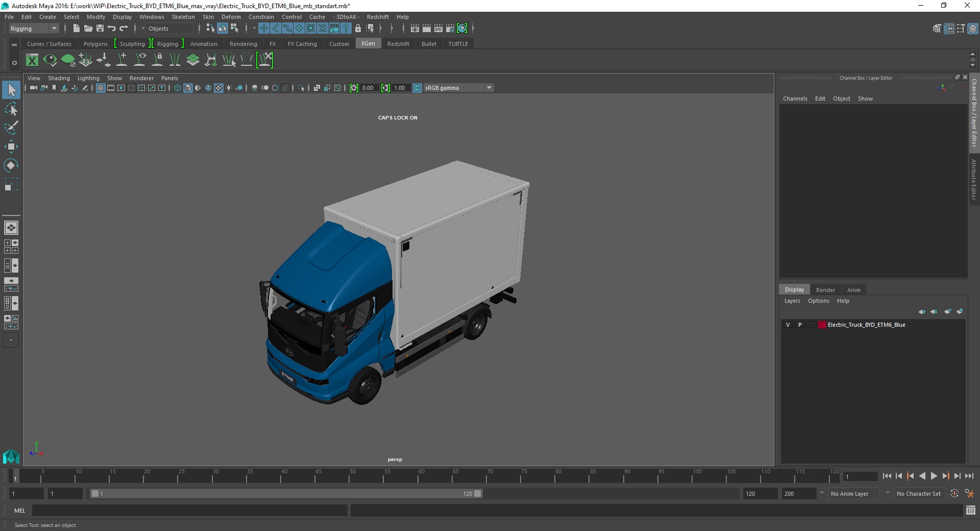The image size is (980, 531).
Task: Toggle smooth shade all in viewport toolbar
Action: click(x=188, y=88)
